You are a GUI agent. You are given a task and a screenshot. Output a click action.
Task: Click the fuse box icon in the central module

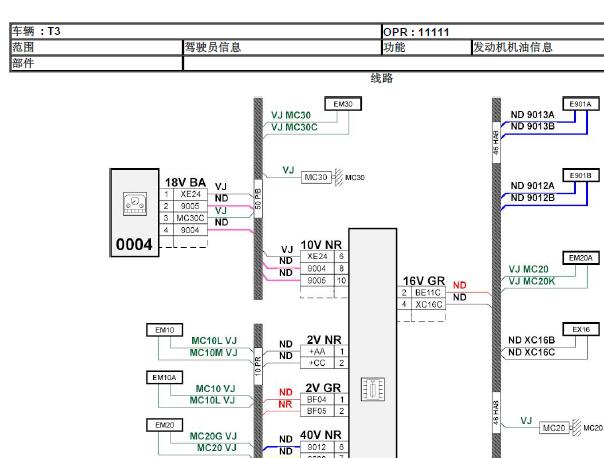click(x=372, y=389)
